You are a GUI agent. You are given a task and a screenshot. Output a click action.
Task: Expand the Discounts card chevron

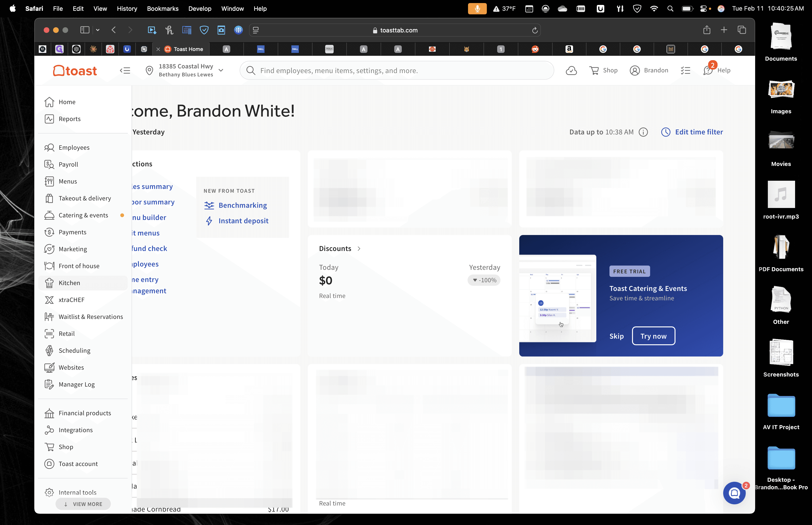(x=359, y=249)
